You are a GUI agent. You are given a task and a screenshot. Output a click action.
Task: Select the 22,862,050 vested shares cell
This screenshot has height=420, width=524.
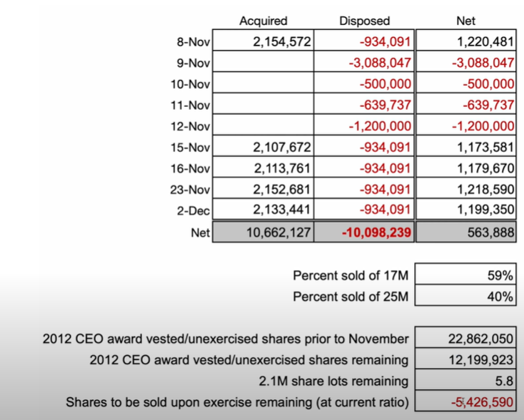coord(465,339)
